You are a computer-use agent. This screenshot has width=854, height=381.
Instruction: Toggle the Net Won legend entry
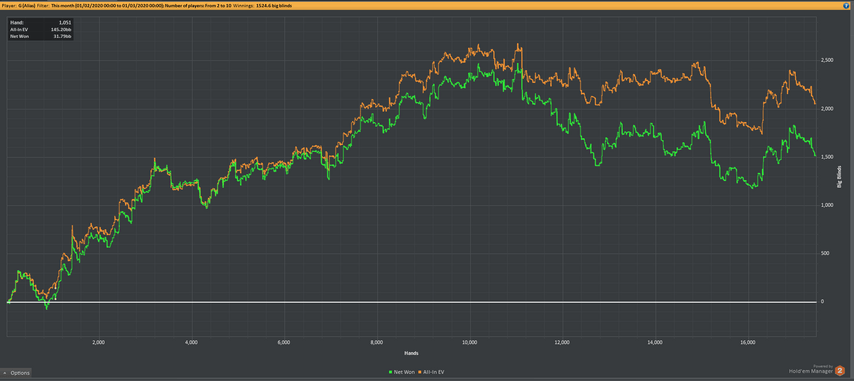[x=402, y=372]
